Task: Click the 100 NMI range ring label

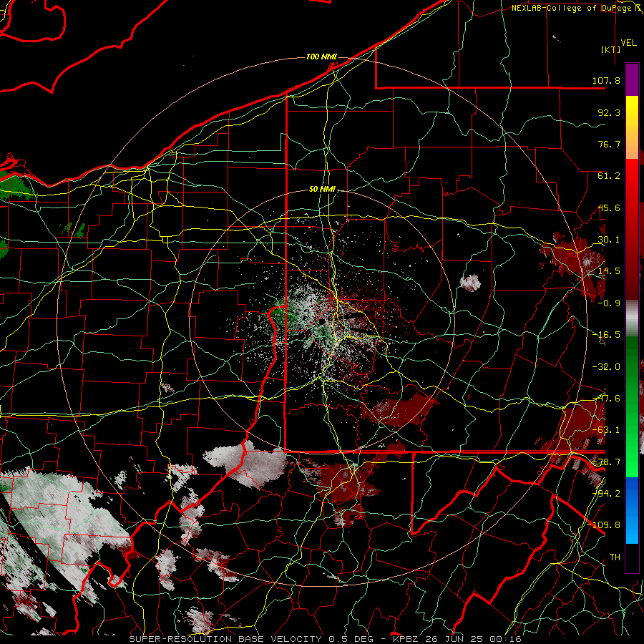Action: point(321,57)
